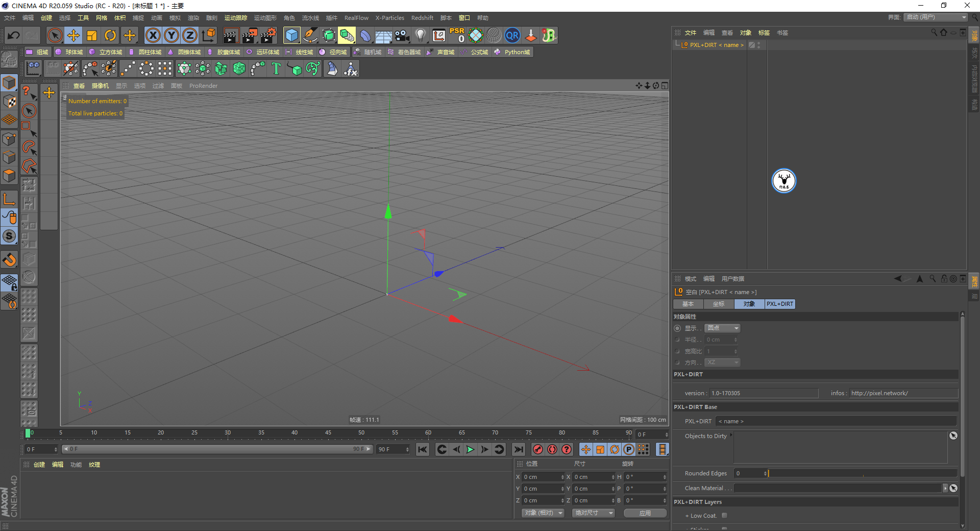Enable the Low Coat checkbox
980x531 pixels.
click(x=724, y=516)
